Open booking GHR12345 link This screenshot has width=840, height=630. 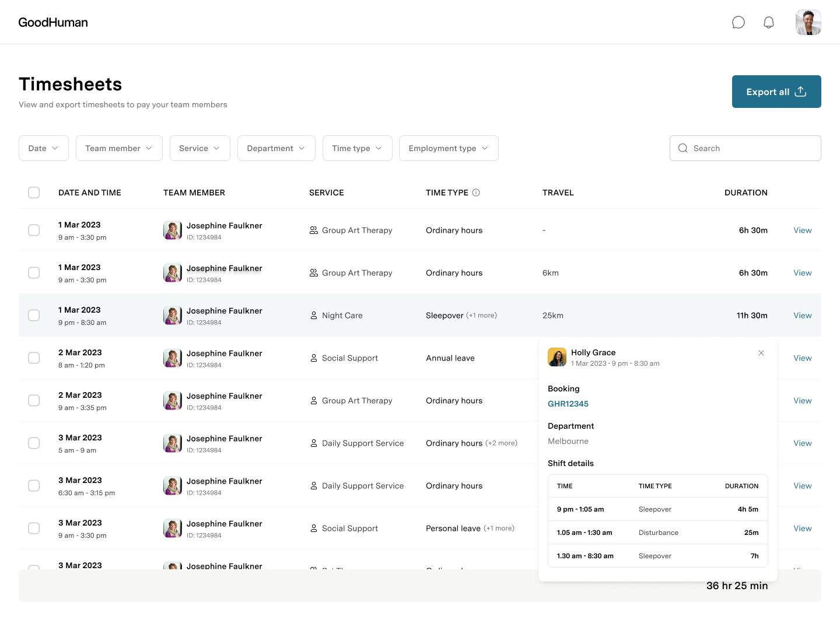tap(568, 404)
